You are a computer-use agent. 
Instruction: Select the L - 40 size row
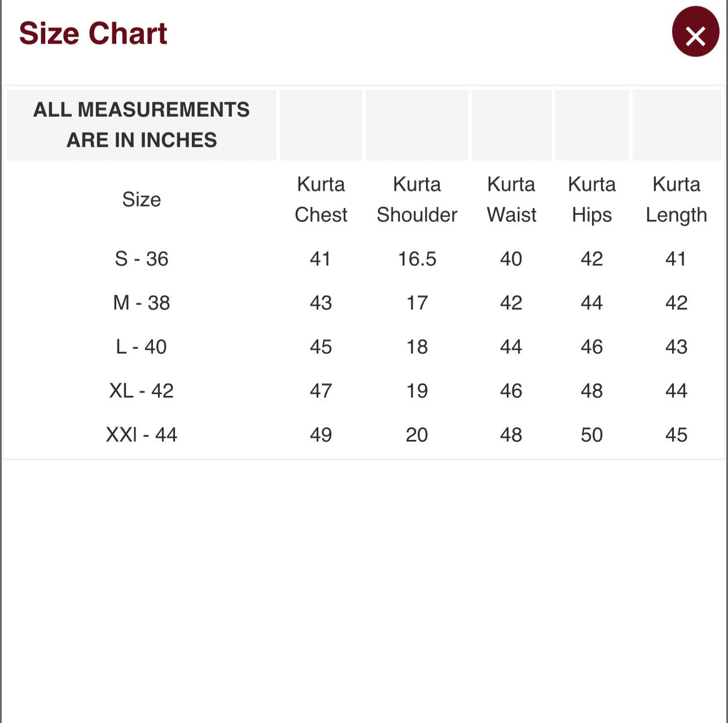pos(364,347)
